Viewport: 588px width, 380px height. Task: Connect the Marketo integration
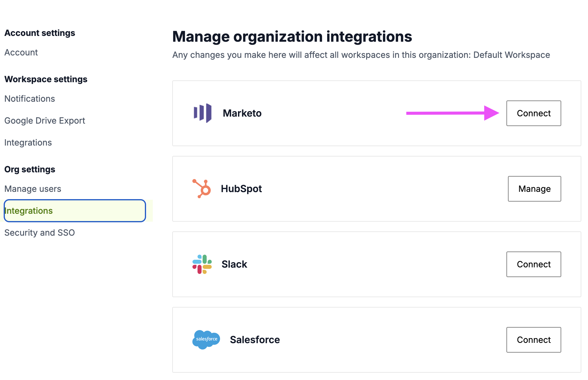point(534,113)
